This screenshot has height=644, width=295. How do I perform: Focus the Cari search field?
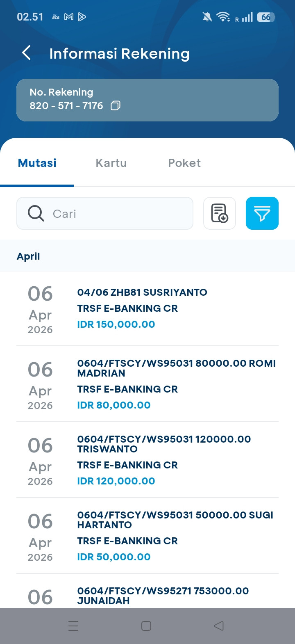coord(105,213)
